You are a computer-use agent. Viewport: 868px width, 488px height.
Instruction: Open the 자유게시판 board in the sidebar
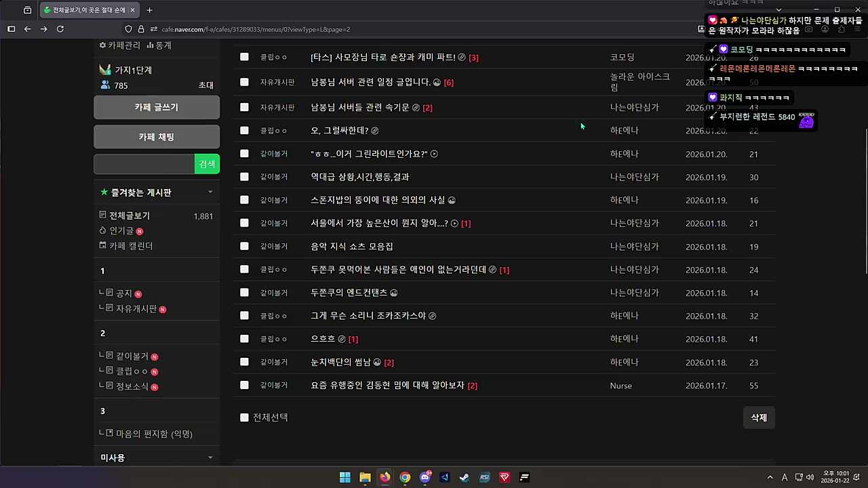point(136,308)
